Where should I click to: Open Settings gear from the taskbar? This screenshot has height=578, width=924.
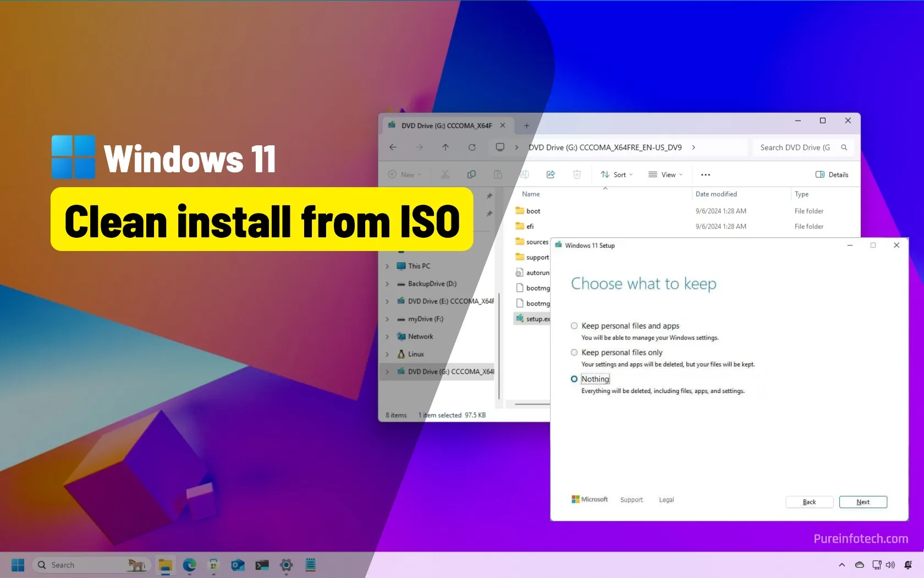[287, 565]
